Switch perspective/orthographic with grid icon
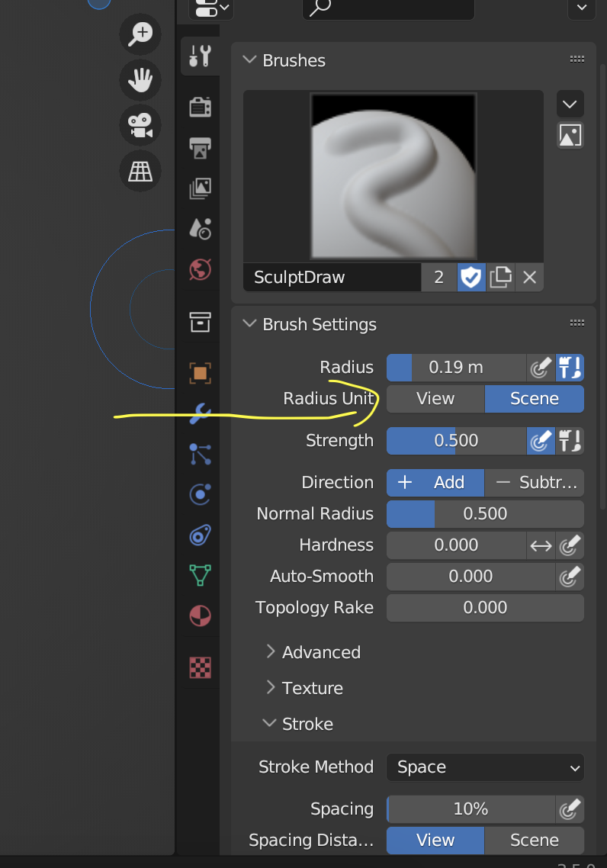Viewport: 607px width, 868px height. [x=140, y=171]
